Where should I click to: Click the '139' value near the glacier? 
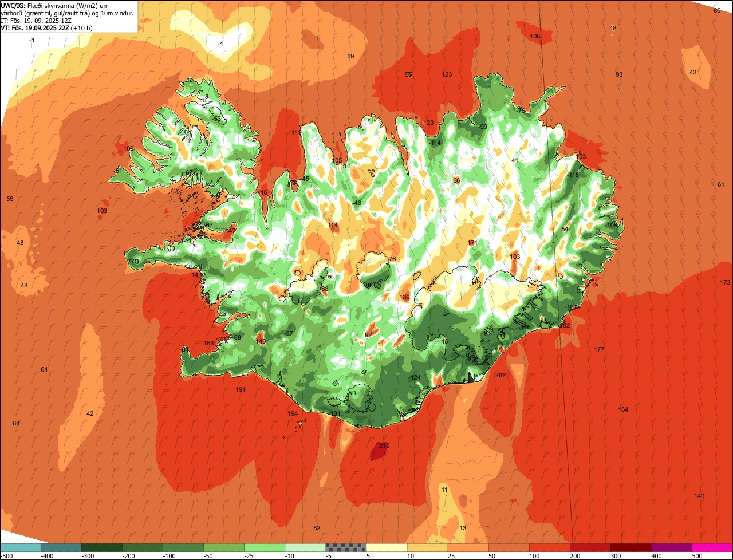[x=404, y=297]
